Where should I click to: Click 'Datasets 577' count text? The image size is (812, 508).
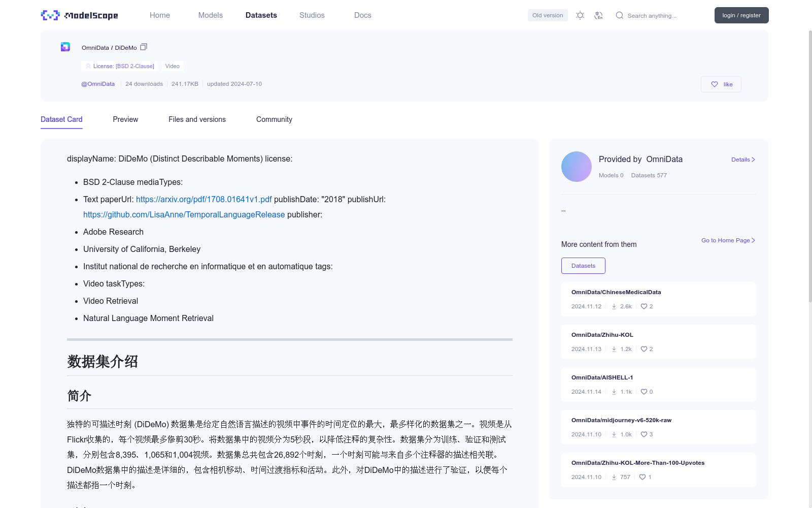click(x=649, y=175)
